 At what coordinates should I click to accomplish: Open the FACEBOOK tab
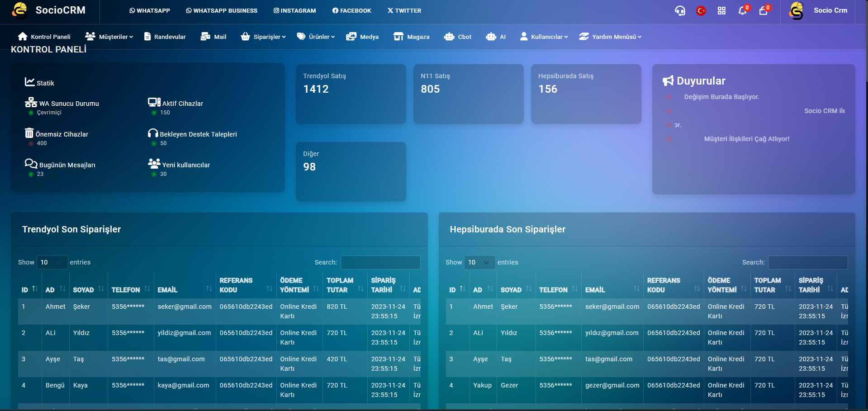point(352,10)
